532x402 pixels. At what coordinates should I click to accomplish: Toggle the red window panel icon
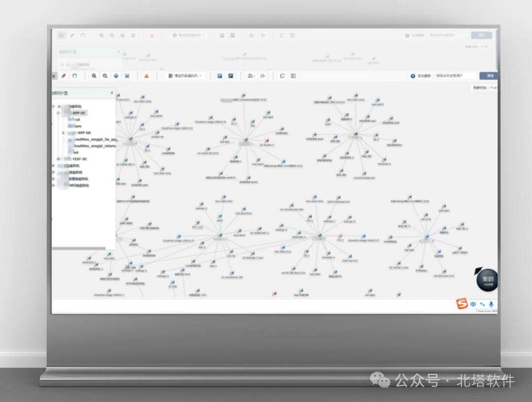[282, 76]
